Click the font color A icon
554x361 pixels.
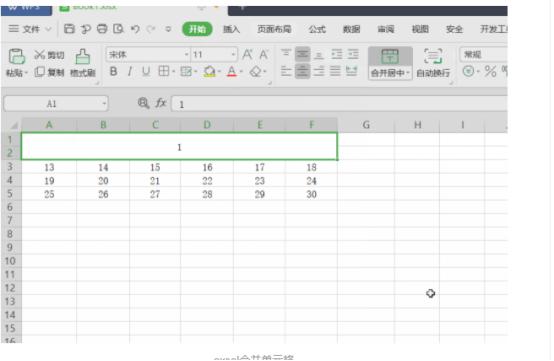coord(232,72)
